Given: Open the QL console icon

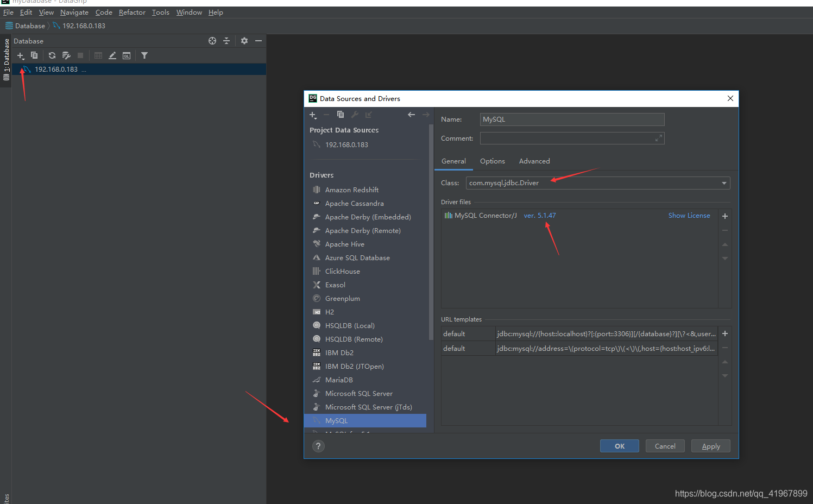Looking at the screenshot, I should [127, 55].
